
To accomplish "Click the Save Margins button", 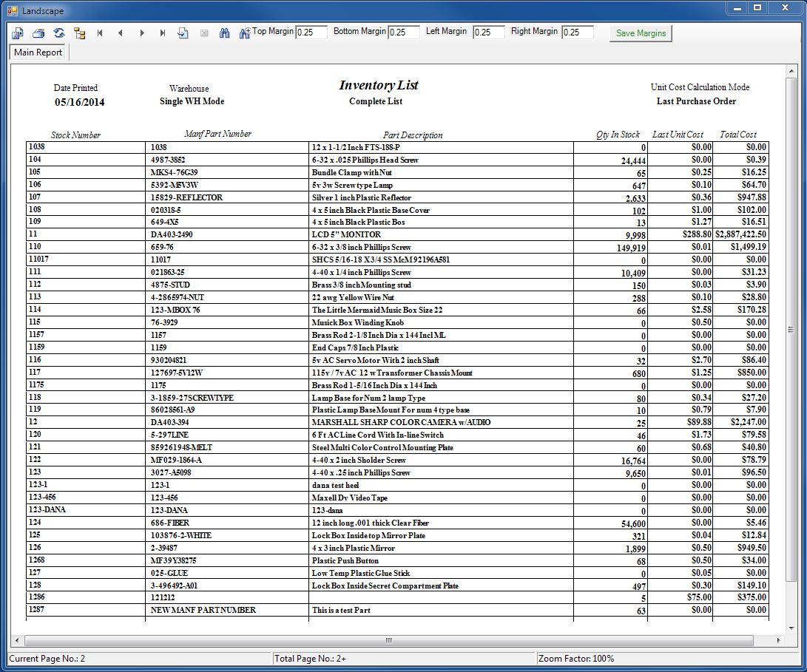I will coord(641,33).
